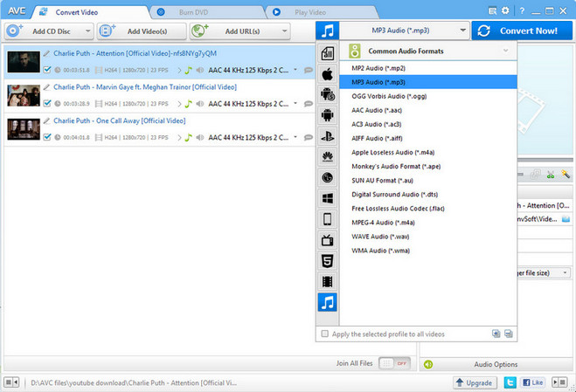
Task: Select the Apple devices category icon
Action: [327, 74]
